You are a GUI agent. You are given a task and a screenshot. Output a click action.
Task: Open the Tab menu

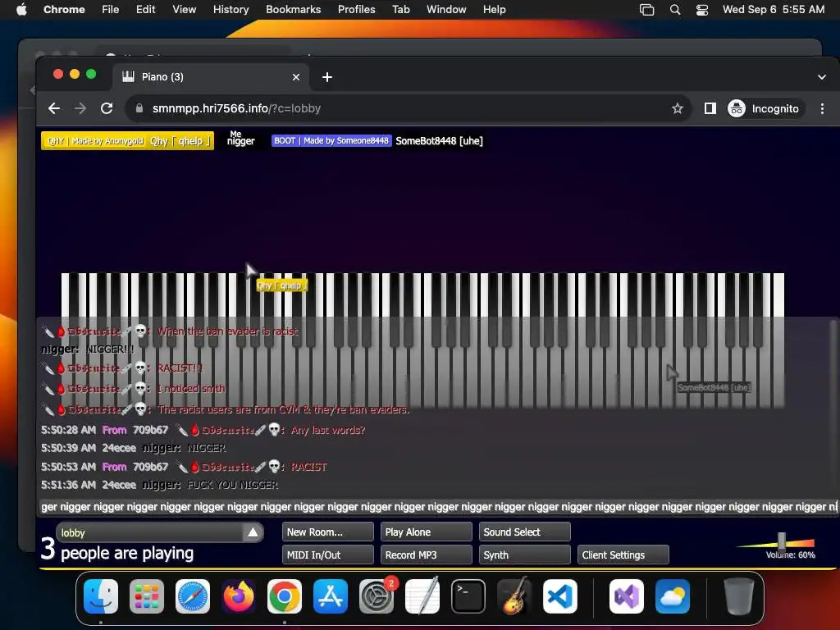(x=400, y=9)
